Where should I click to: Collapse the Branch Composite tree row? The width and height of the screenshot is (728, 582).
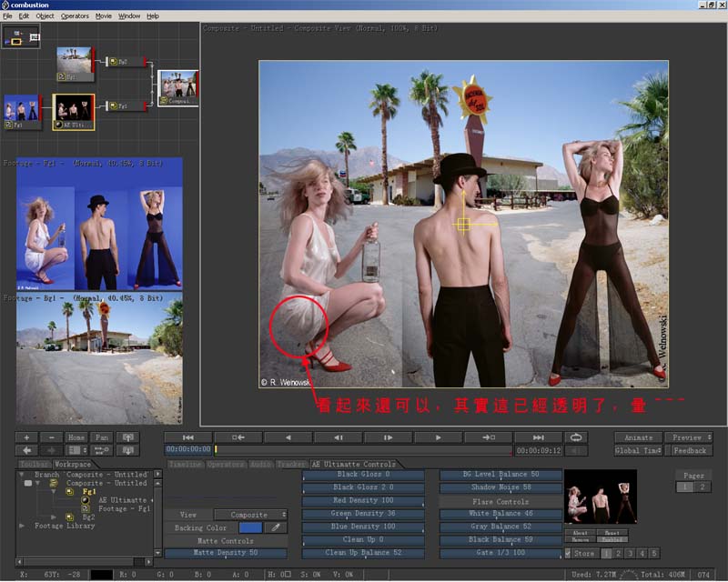coord(21,475)
